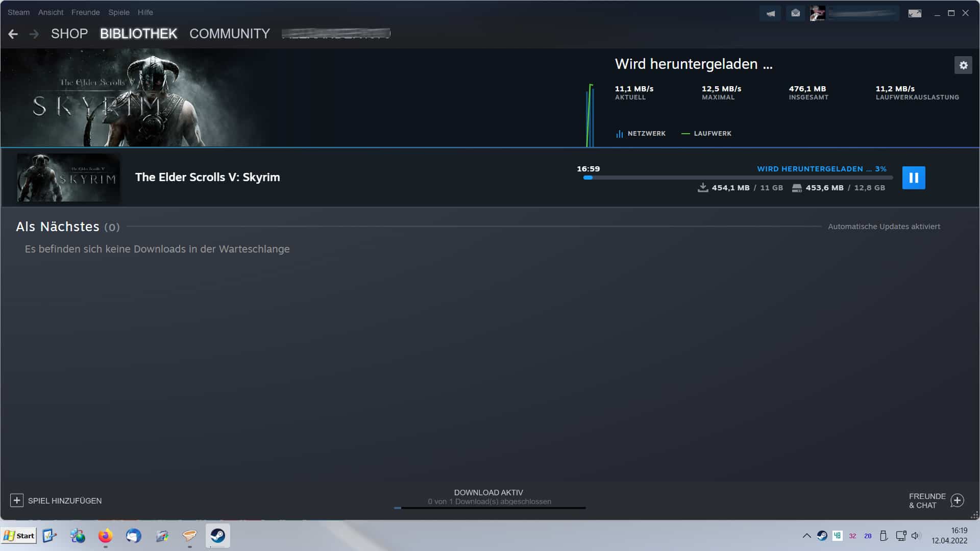Click the blue 20 tray indicator
The width and height of the screenshot is (980, 551).
click(868, 536)
